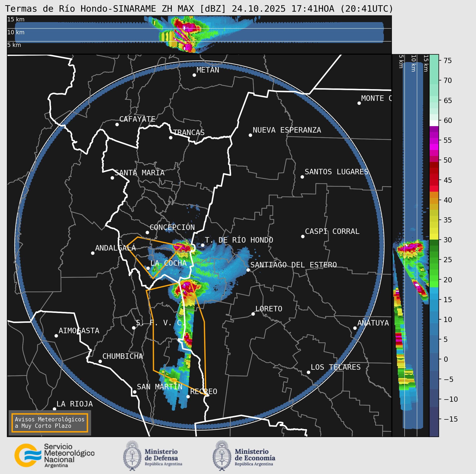Click the 15 km label in the top cross-section
The height and width of the screenshot is (474, 476).
coord(16,19)
